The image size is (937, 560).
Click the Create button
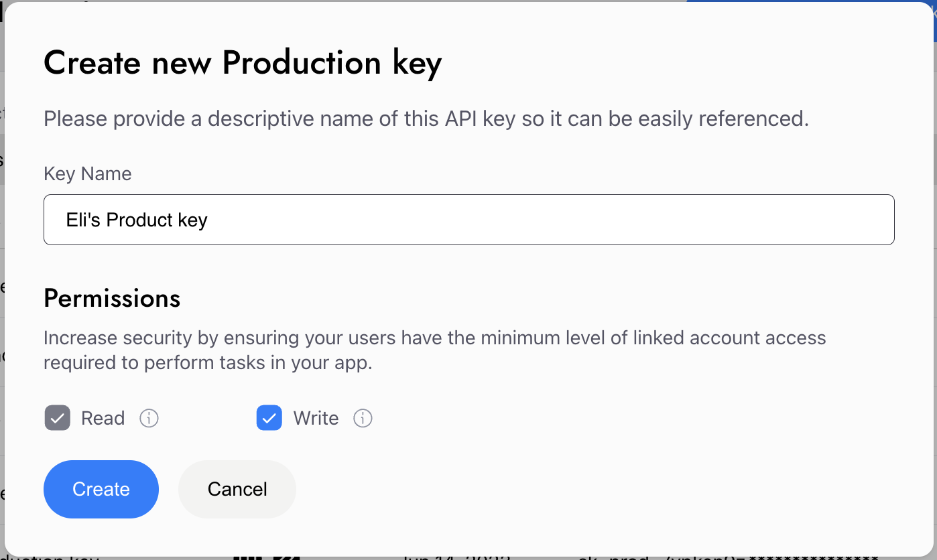pyautogui.click(x=101, y=489)
